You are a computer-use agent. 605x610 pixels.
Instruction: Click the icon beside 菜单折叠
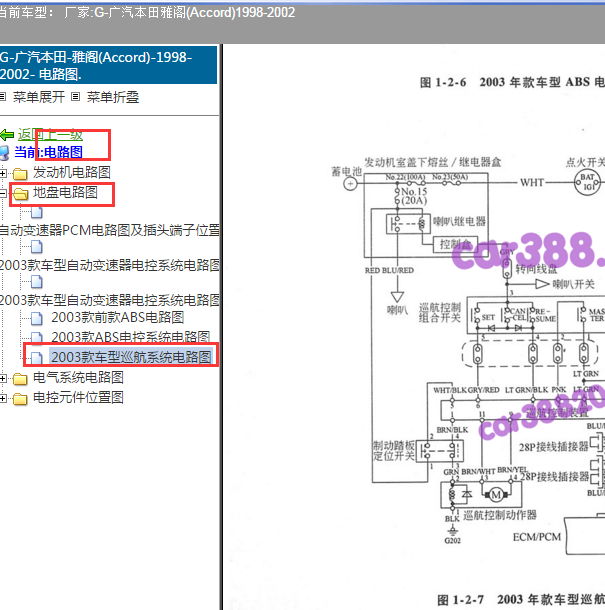click(75, 97)
